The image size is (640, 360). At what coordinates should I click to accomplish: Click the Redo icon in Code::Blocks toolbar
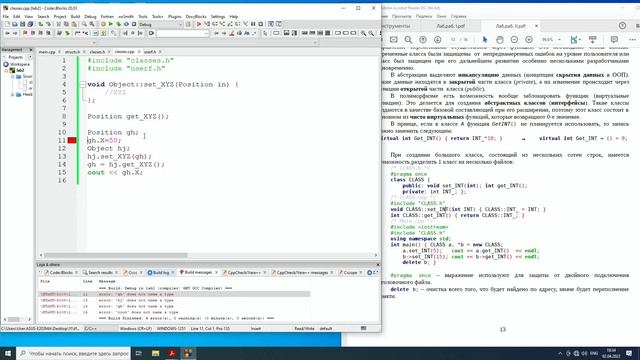coord(48,24)
